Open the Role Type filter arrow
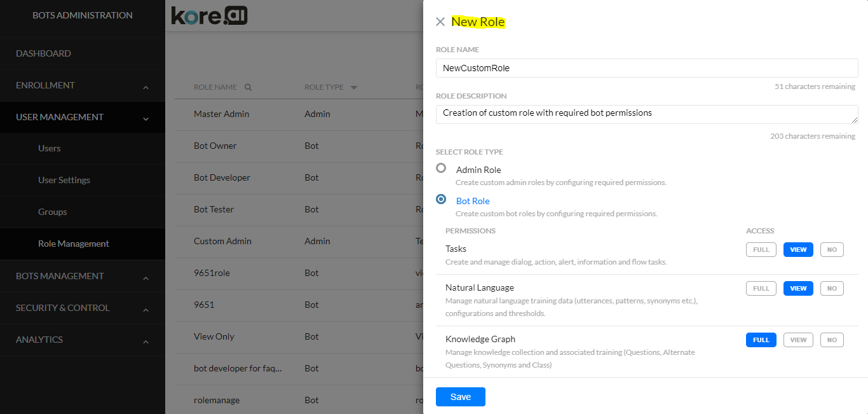868x414 pixels. [354, 87]
